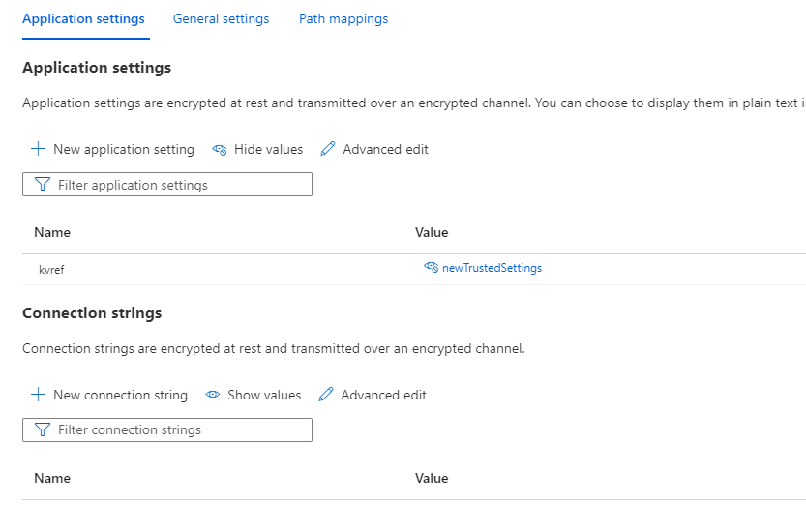Show connection string values with the eye icon
The height and width of the screenshot is (532, 806).
(212, 395)
